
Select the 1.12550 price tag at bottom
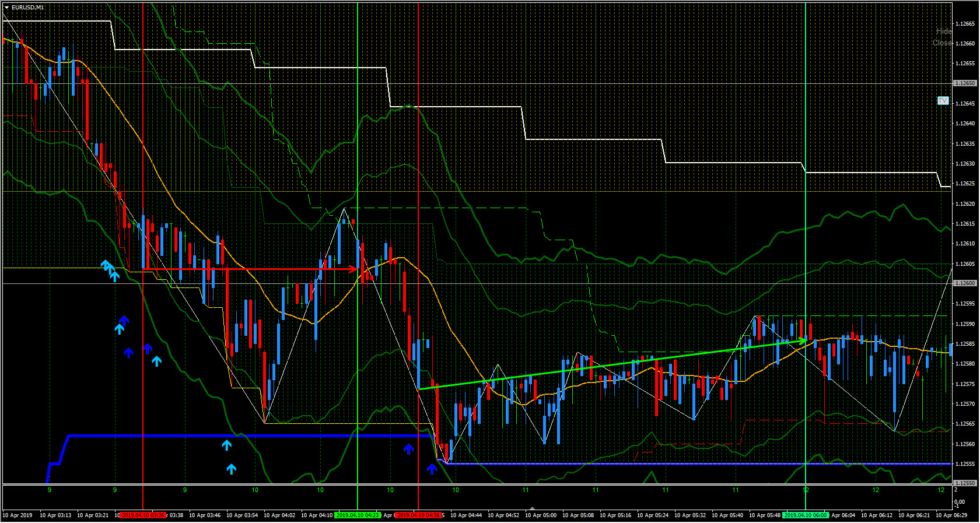(x=965, y=483)
